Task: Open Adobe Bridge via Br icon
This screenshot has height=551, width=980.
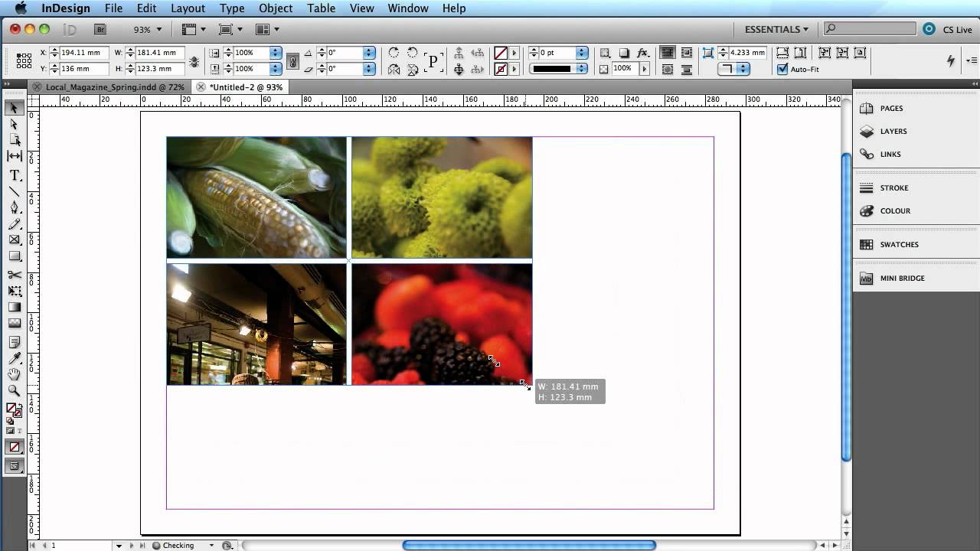Action: coord(100,29)
